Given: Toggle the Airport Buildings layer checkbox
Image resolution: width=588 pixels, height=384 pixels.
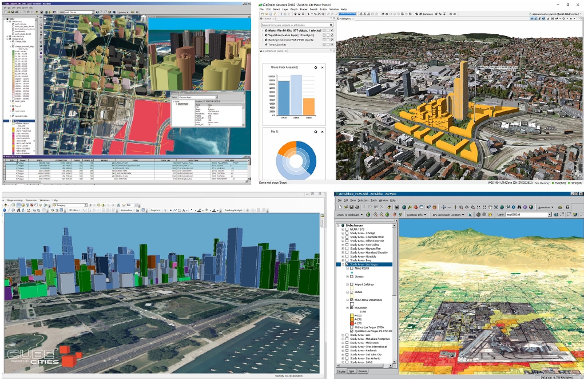Looking at the screenshot, I should 352,284.
